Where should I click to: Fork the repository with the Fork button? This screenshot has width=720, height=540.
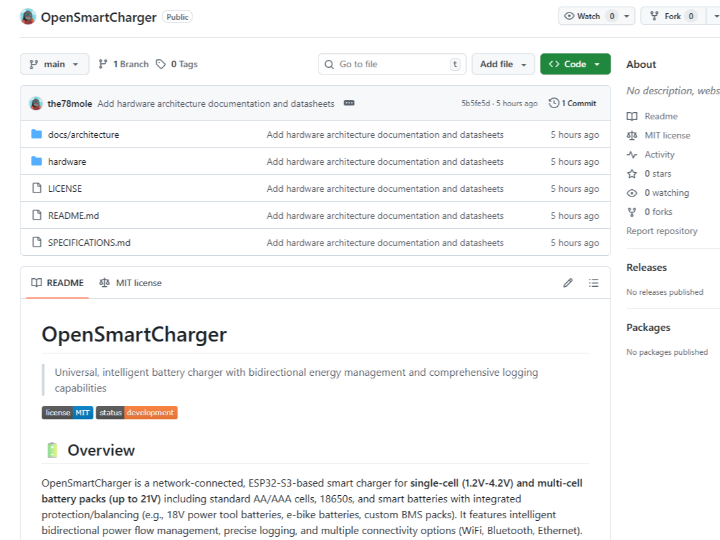(x=666, y=16)
